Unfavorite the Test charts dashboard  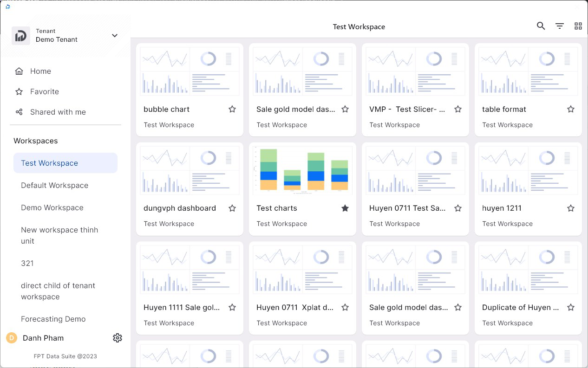345,208
